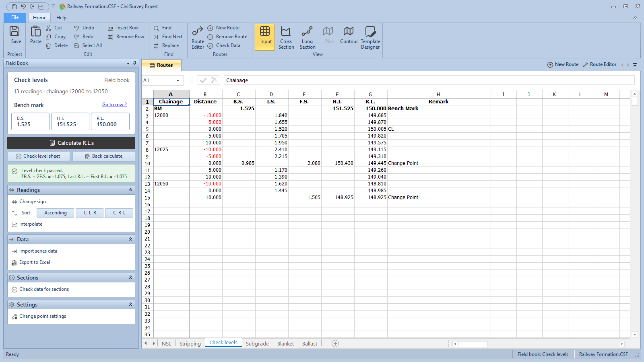Add a New Route from ribbon
The height and width of the screenshot is (362, 644).
coord(223,28)
